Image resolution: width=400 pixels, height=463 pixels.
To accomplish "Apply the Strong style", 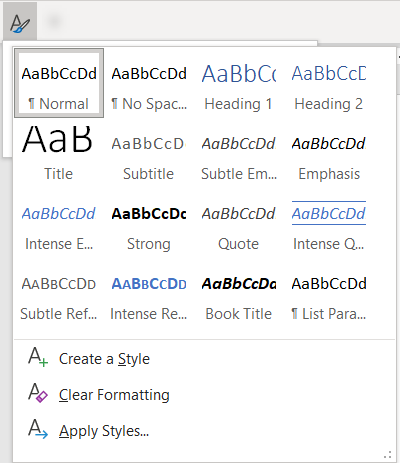I will point(149,223).
